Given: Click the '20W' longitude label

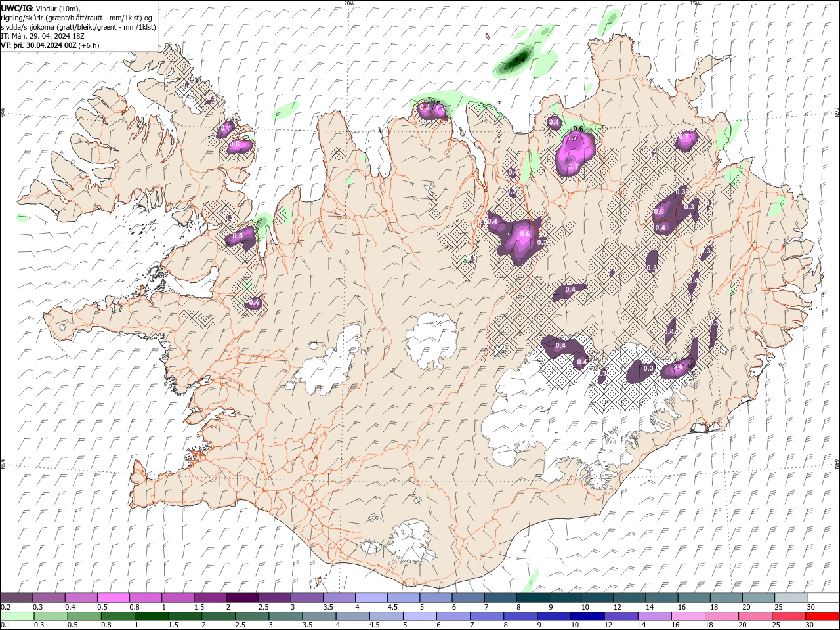Looking at the screenshot, I should tap(349, 3).
